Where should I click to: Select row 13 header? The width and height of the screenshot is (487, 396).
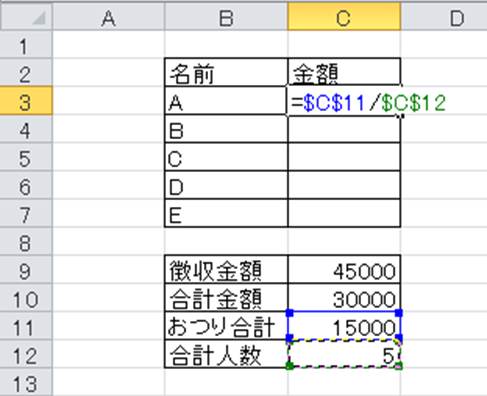pos(26,382)
